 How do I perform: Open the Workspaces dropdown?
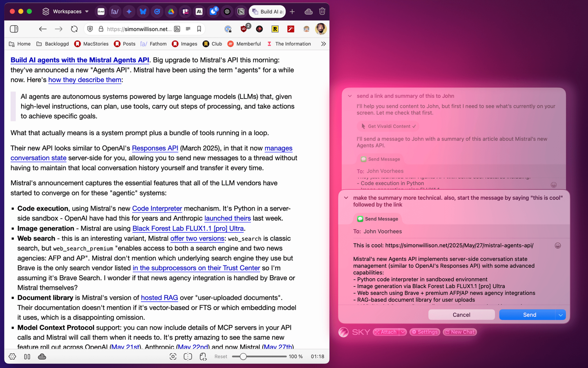pos(66,11)
